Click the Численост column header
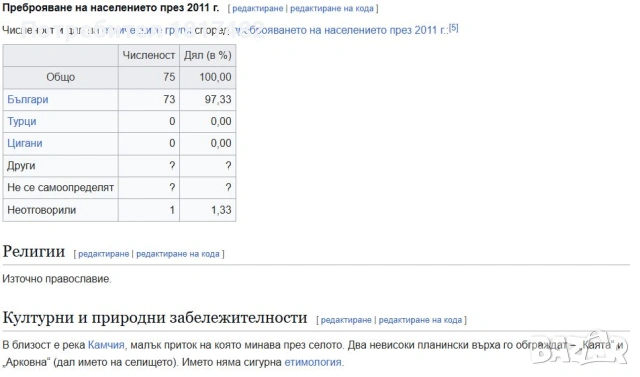640x377 pixels. [x=149, y=55]
